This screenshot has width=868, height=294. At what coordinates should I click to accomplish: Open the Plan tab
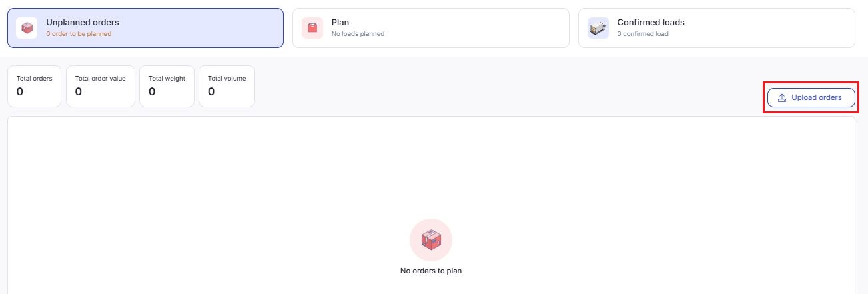point(430,28)
